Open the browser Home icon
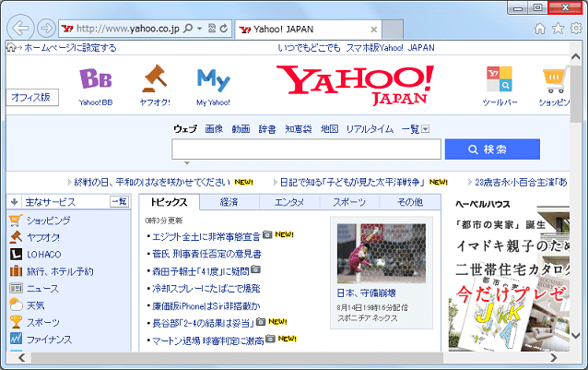 (540, 29)
